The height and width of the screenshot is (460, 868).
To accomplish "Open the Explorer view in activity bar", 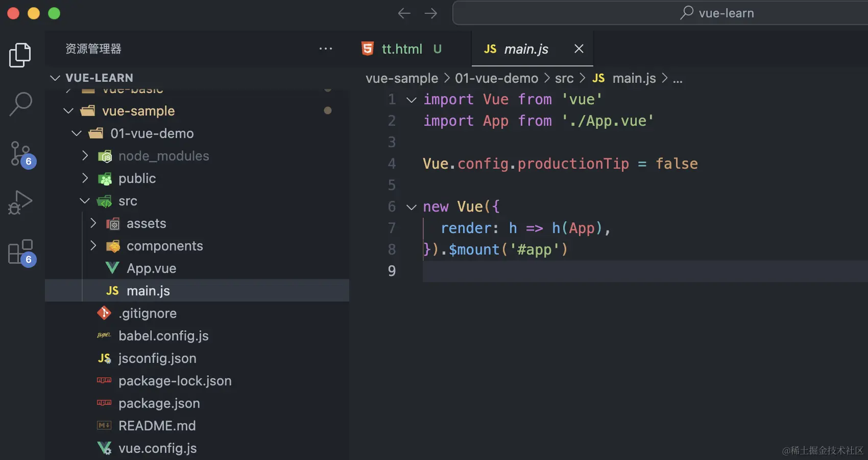I will [x=20, y=55].
